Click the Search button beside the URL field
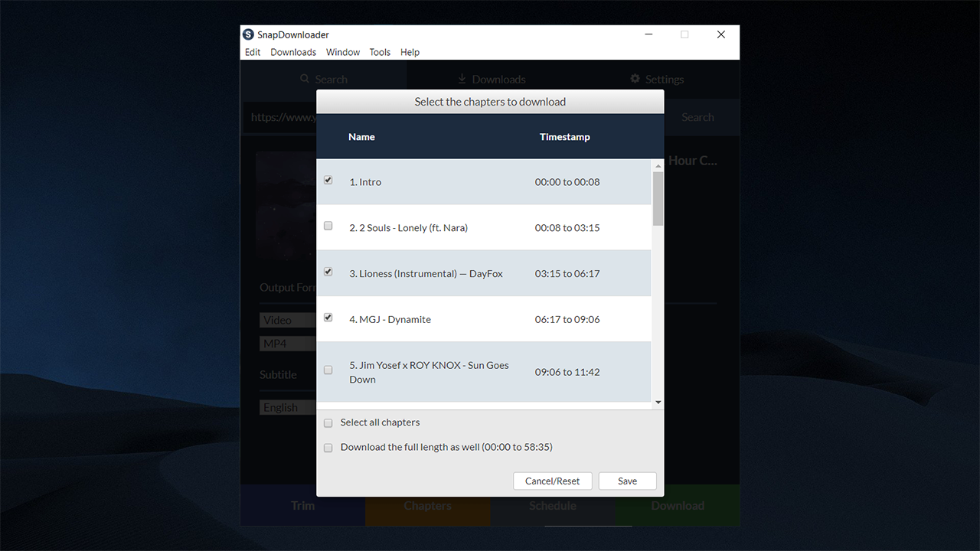The width and height of the screenshot is (980, 551). (697, 117)
